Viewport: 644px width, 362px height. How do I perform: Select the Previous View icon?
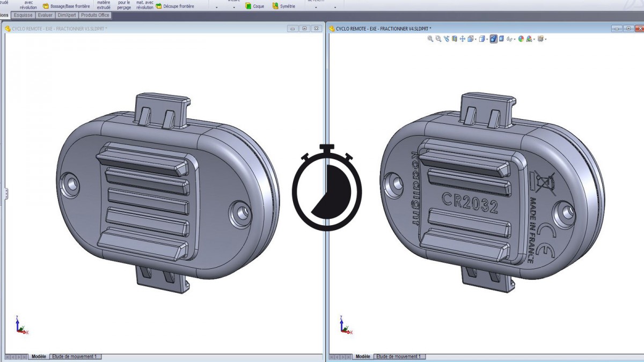pos(447,39)
